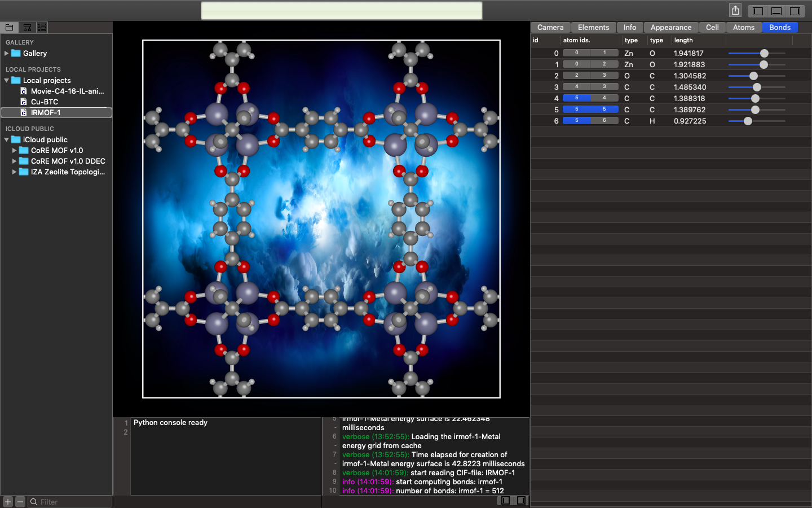Collapse the iCloud public tree node

[x=6, y=139]
